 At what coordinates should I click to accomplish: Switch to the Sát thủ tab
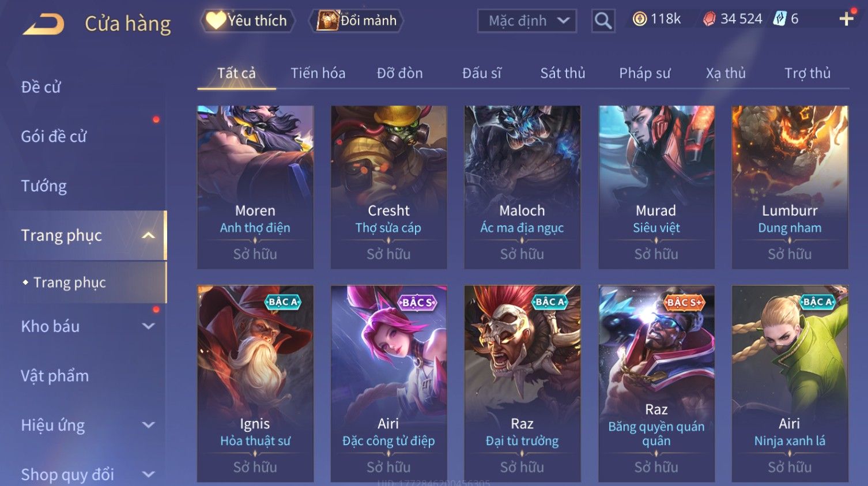563,73
